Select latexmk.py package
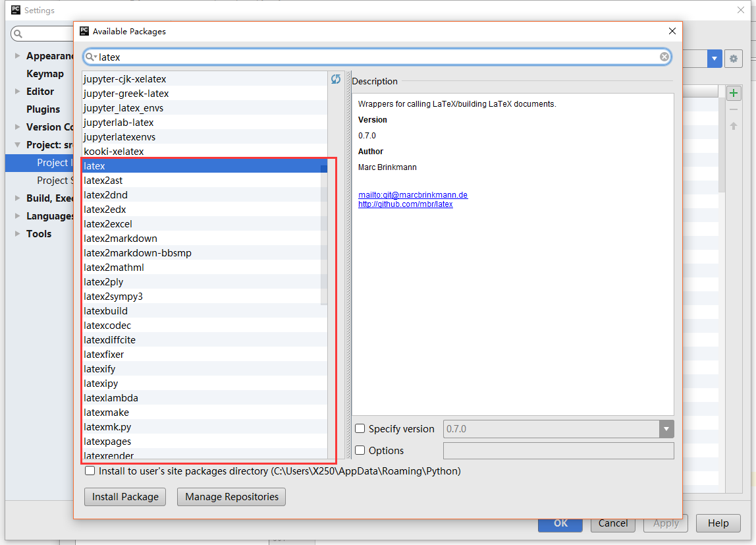This screenshot has height=545, width=756. (x=204, y=426)
